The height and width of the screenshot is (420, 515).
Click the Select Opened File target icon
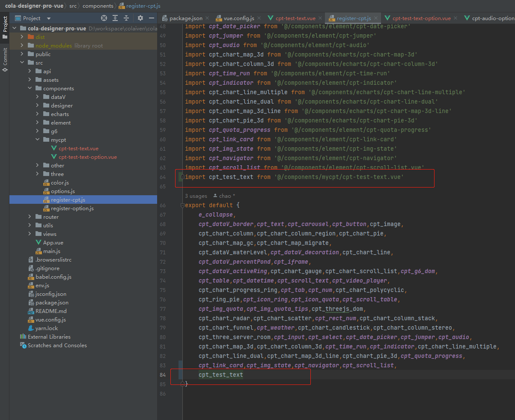(104, 18)
